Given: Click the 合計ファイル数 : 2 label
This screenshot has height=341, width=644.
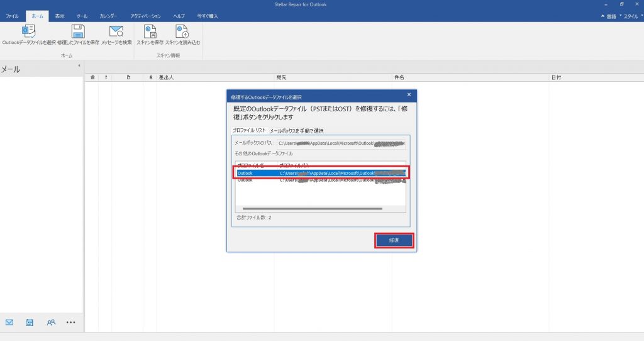Looking at the screenshot, I should 254,217.
